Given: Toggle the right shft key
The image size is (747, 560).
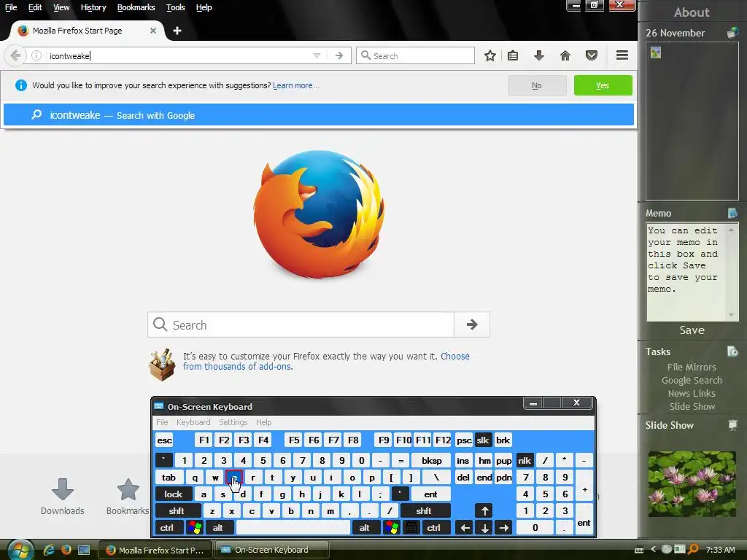Looking at the screenshot, I should point(424,511).
